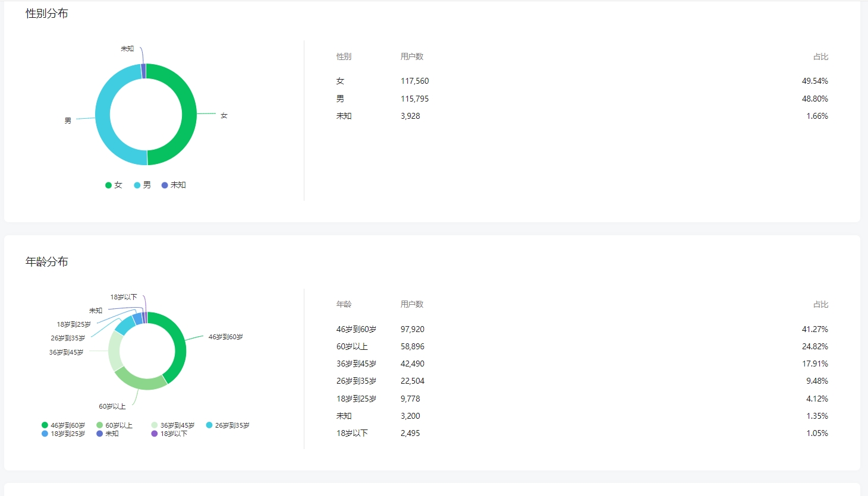Select the percentage 1.66%

point(817,116)
